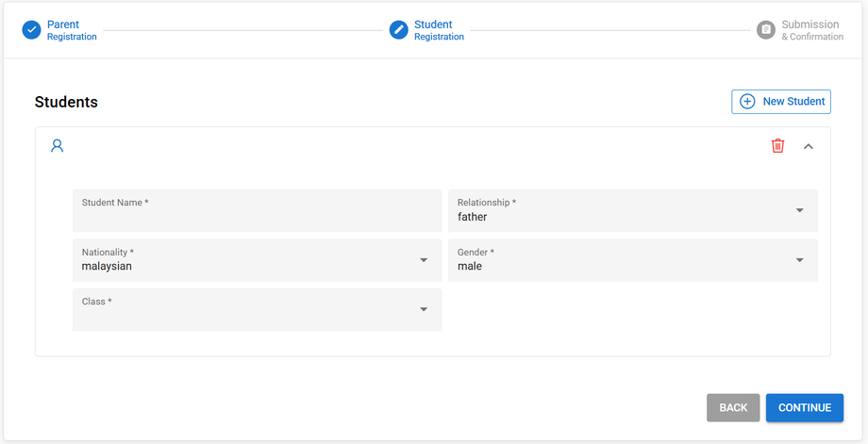Click the red trash delete student icon
This screenshot has width=868, height=444.
point(777,146)
